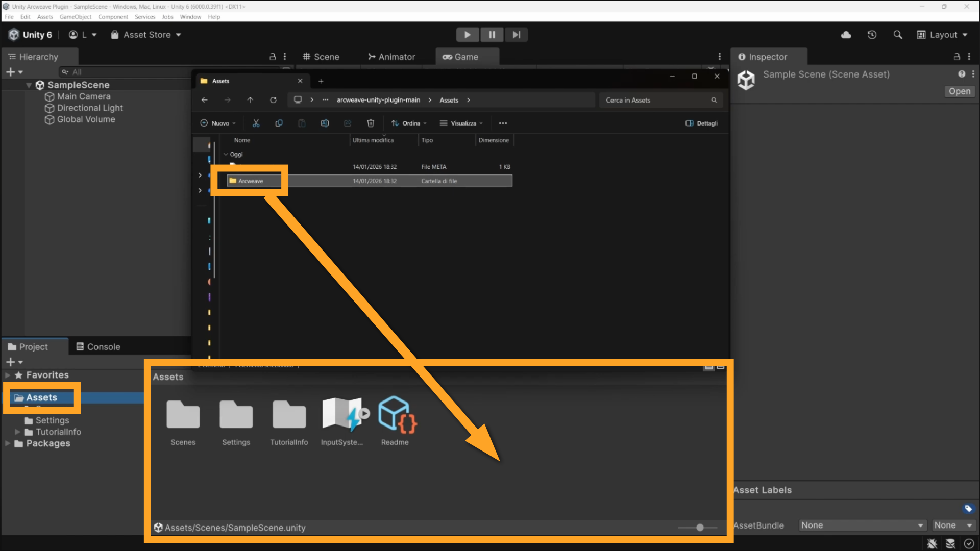Open the account dropdown labeled L
Image resolution: width=980 pixels, height=551 pixels.
(x=83, y=35)
